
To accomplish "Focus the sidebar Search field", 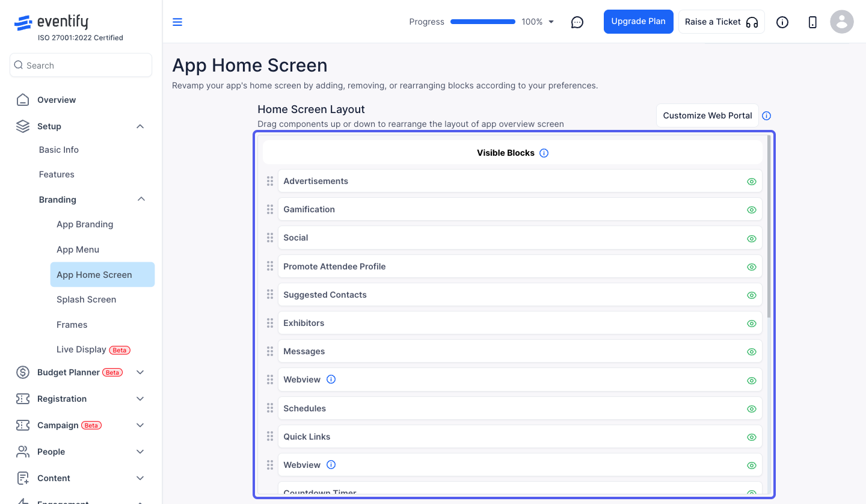I will coord(81,65).
